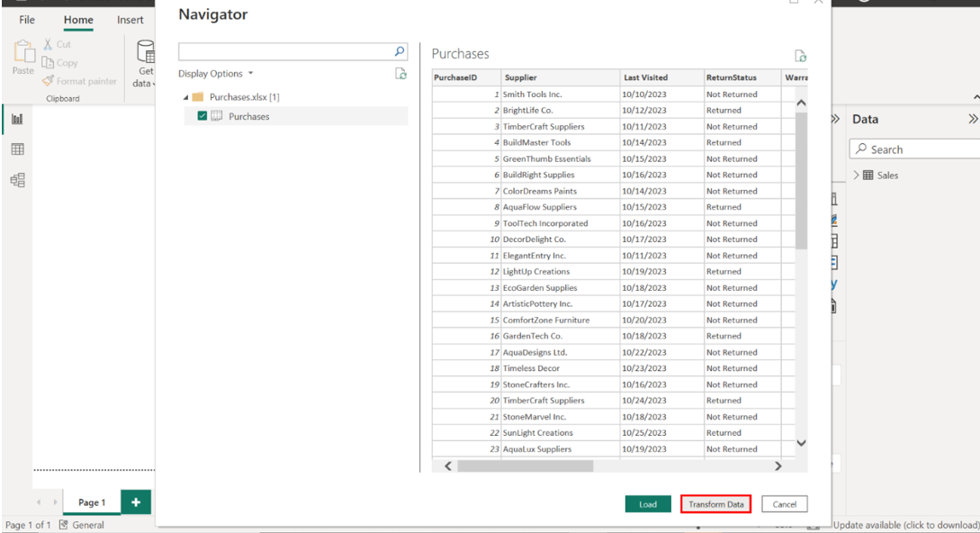Switch to Report view in left sidebar
Image resolution: width=980 pixels, height=533 pixels.
[17, 120]
